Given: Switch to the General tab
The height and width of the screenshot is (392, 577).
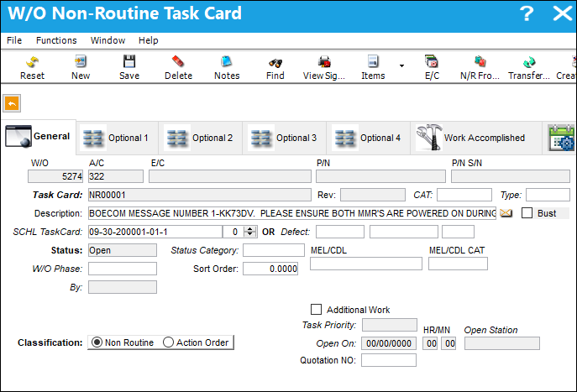Looking at the screenshot, I should click(39, 137).
